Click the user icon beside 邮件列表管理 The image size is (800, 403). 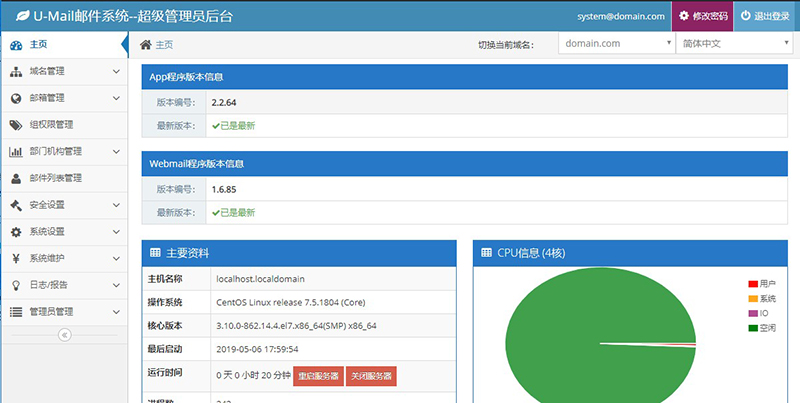16,178
